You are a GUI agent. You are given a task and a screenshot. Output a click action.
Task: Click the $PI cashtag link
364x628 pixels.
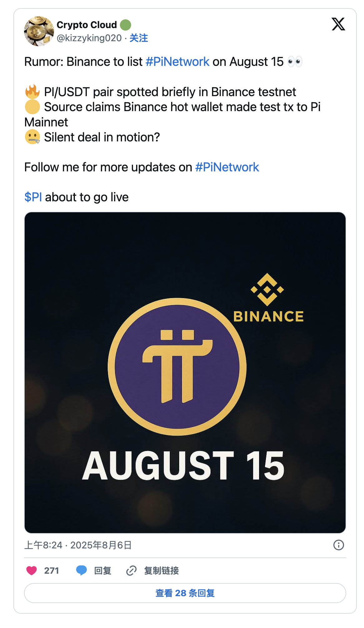click(33, 197)
